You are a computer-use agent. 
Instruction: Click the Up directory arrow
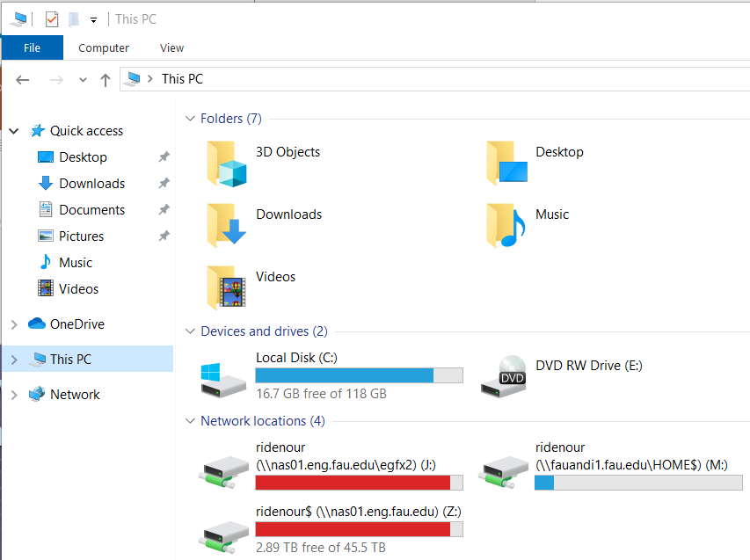click(106, 79)
